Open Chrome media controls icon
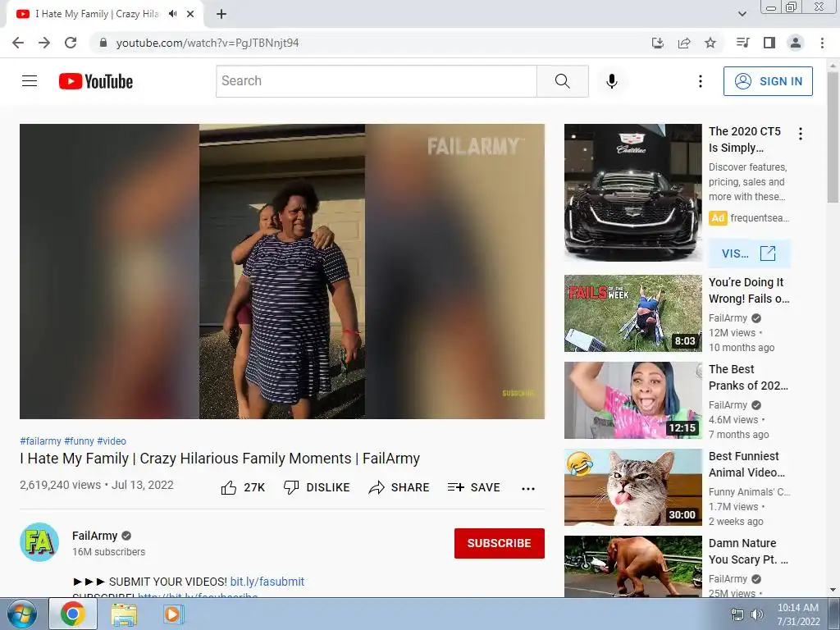 [x=742, y=43]
